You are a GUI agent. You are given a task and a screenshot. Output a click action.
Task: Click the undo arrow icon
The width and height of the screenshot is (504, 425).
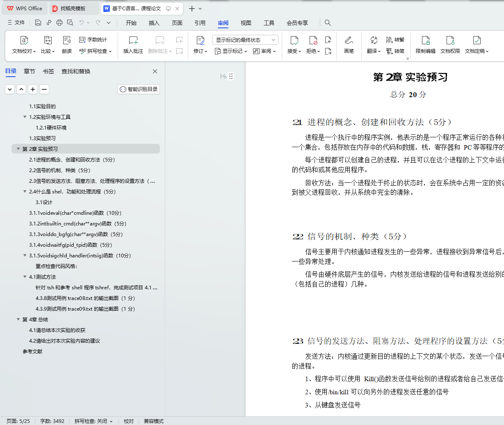pyautogui.click(x=82, y=23)
